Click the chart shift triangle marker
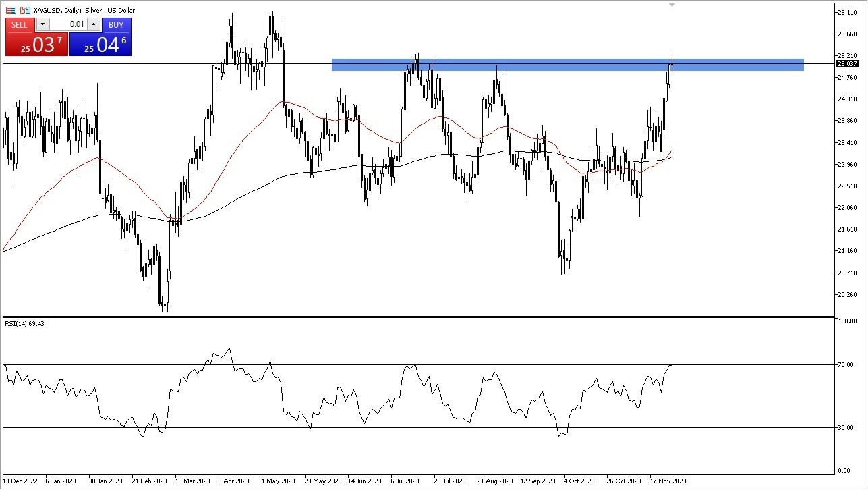 click(x=672, y=5)
